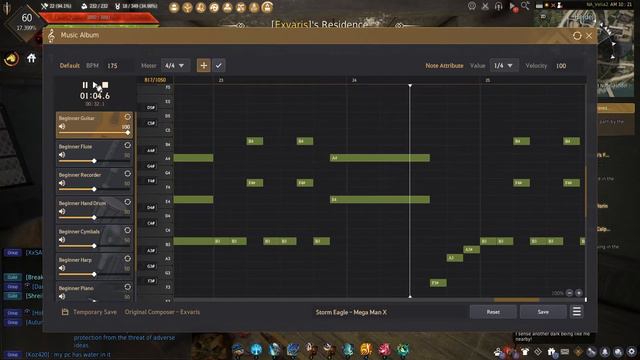Screen dimensions: 640x360
Task: Click the playhead marker atop the timeline
Action: (x=410, y=85)
